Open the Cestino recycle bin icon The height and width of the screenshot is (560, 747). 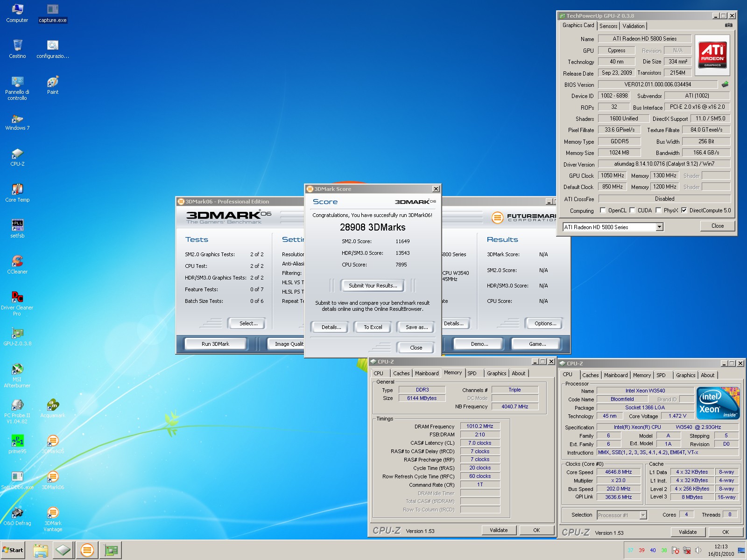[17, 49]
